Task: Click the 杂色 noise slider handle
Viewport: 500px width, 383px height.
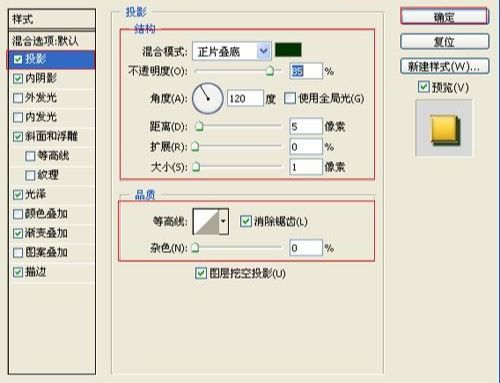Action: coord(195,247)
